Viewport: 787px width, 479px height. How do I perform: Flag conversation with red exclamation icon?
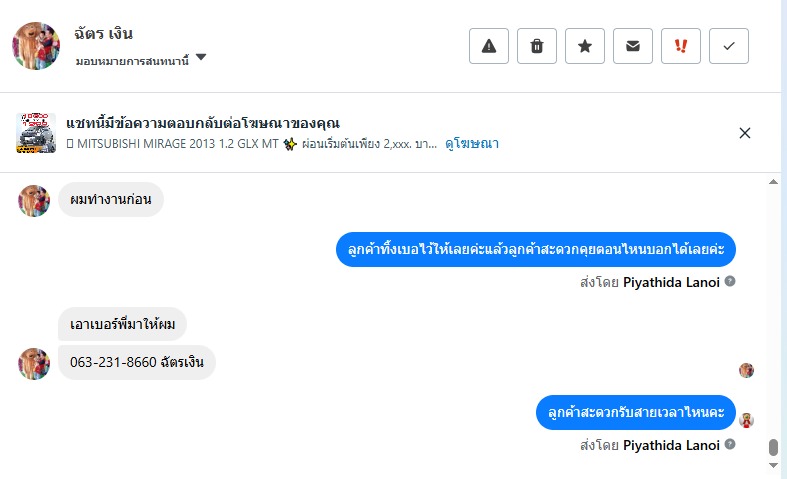pyautogui.click(x=681, y=46)
